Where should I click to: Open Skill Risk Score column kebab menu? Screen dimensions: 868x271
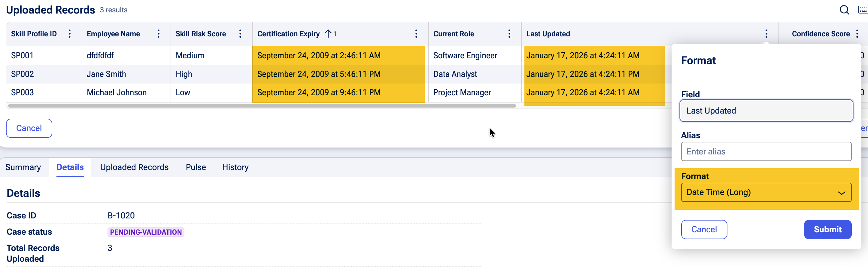tap(240, 34)
